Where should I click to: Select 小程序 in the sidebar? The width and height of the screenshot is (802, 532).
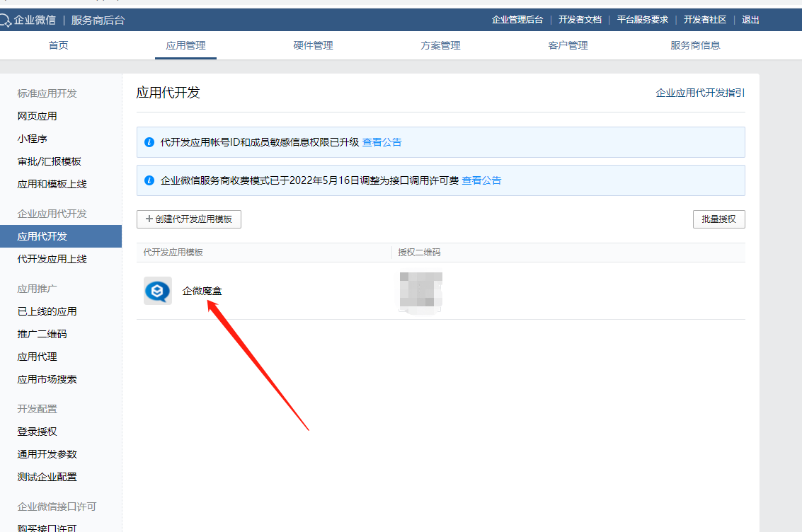[x=33, y=139]
